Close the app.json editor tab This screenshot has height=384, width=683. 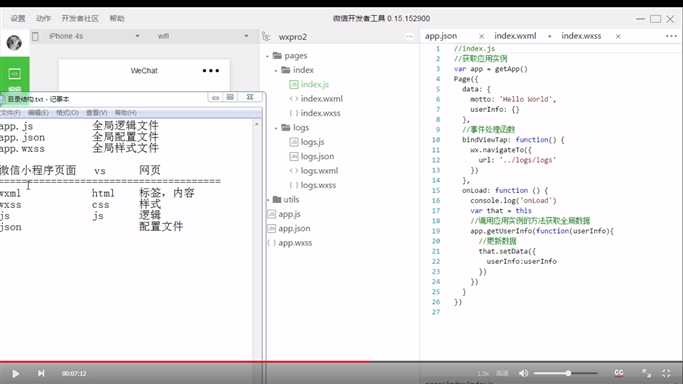pyautogui.click(x=481, y=36)
